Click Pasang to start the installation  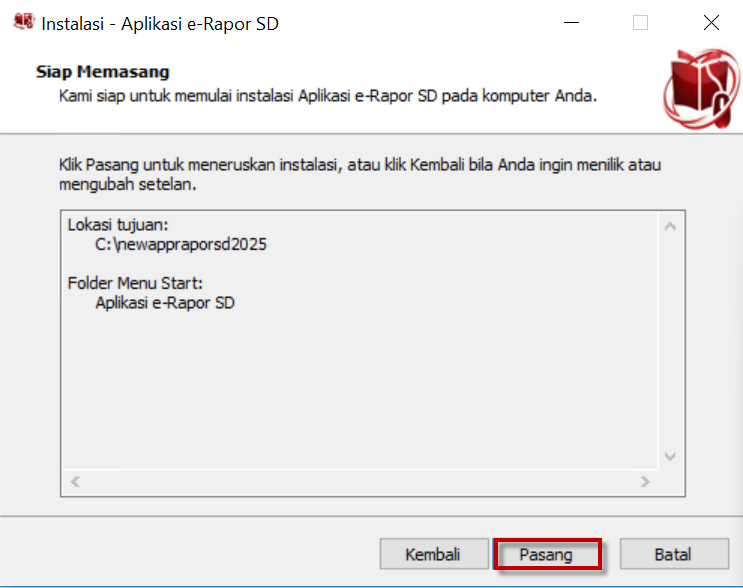click(546, 554)
